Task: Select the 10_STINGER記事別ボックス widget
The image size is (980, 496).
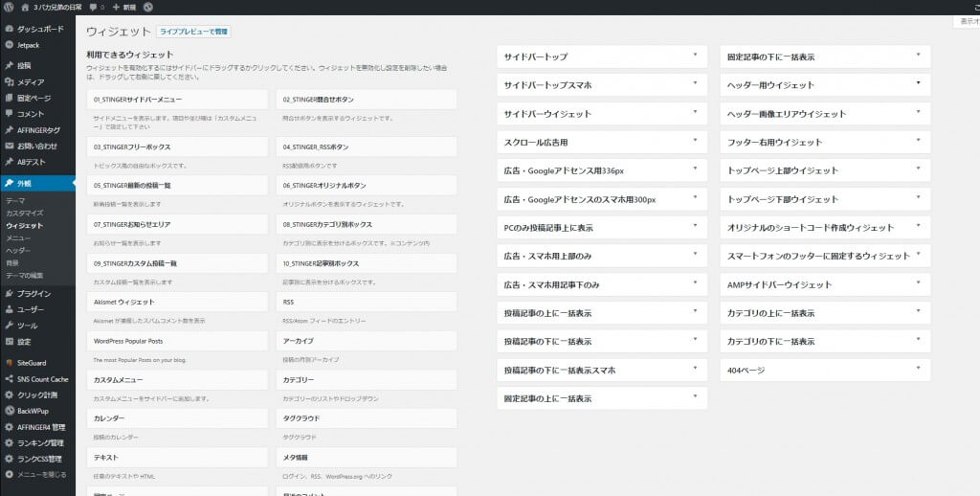Action: coord(367,263)
